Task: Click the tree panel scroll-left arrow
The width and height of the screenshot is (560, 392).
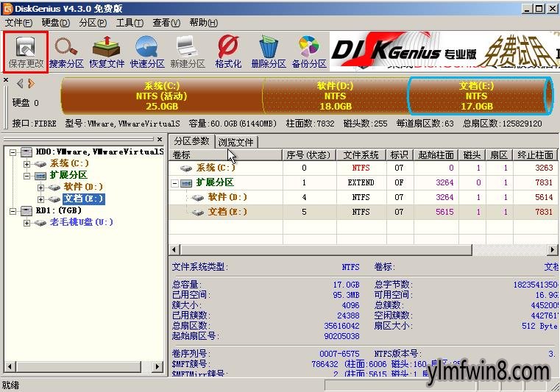Action: coord(10,366)
